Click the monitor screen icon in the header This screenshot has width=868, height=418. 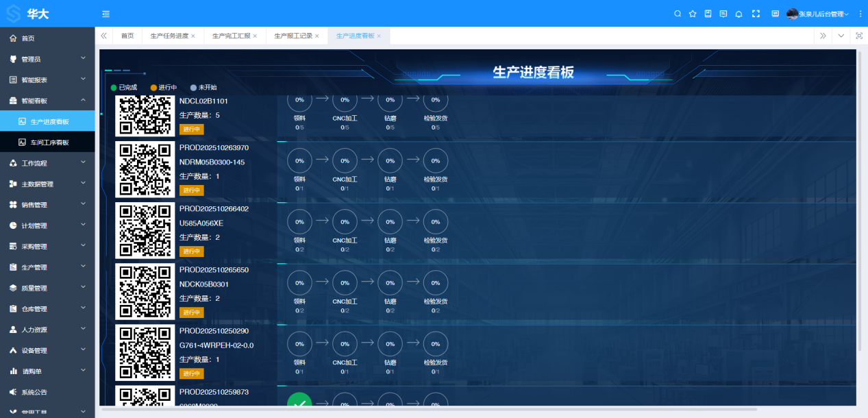tap(775, 14)
